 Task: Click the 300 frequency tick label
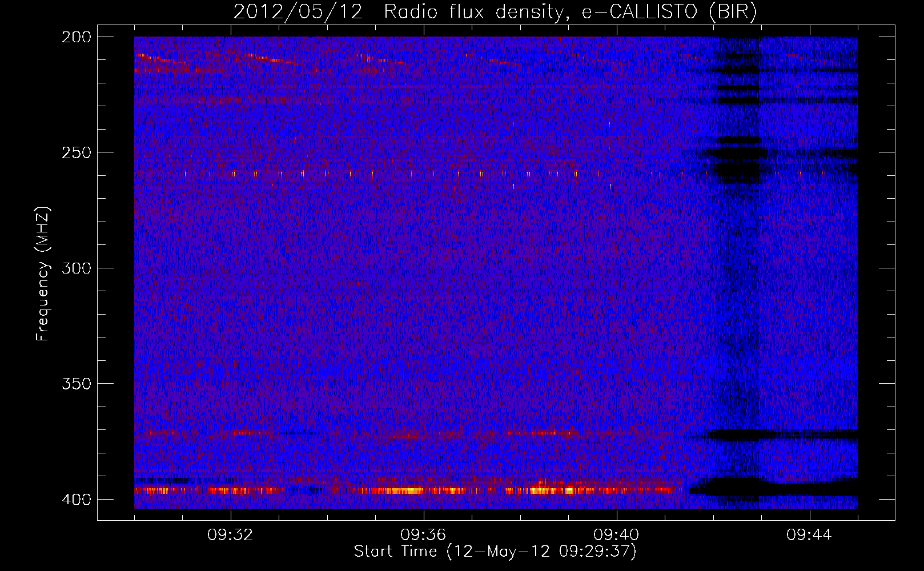click(77, 268)
